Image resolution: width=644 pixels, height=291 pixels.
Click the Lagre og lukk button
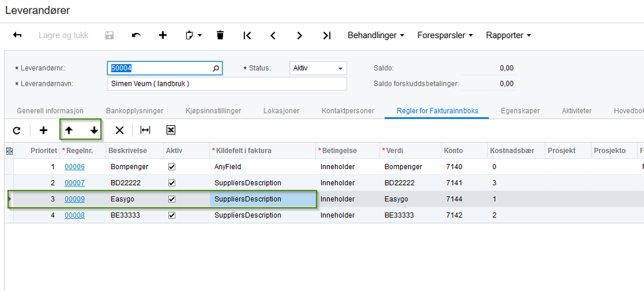pos(63,35)
